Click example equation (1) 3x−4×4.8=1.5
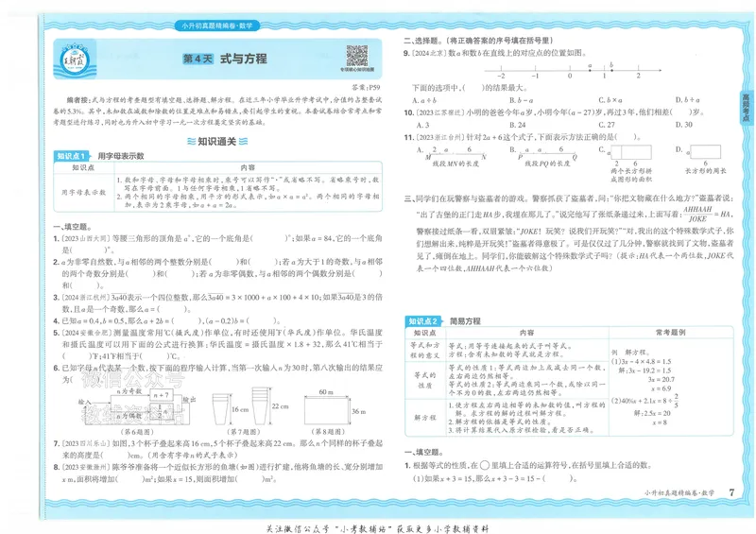Screen dimensions: 756x534 click(642, 361)
